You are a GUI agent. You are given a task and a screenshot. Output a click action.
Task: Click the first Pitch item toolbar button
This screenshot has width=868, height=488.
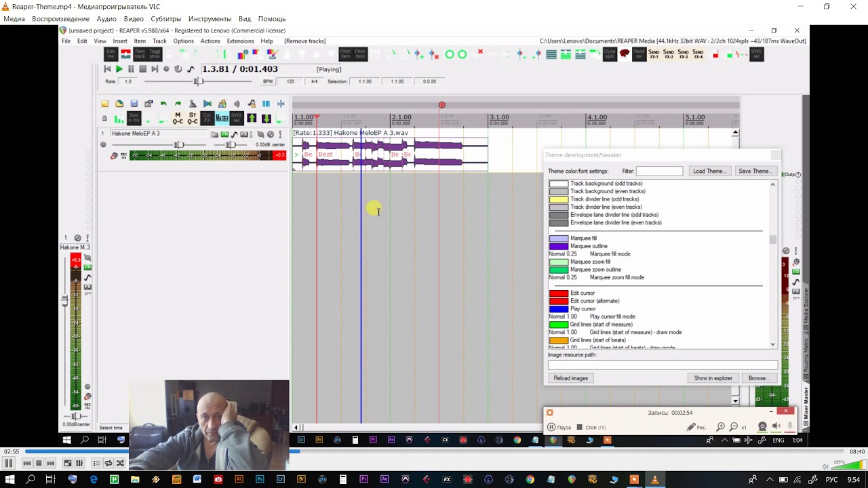345,54
